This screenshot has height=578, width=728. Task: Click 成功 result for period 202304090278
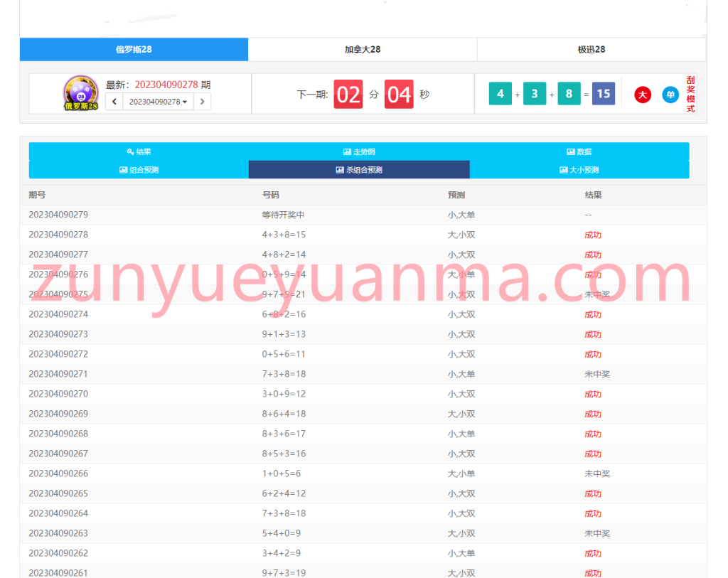click(x=592, y=235)
